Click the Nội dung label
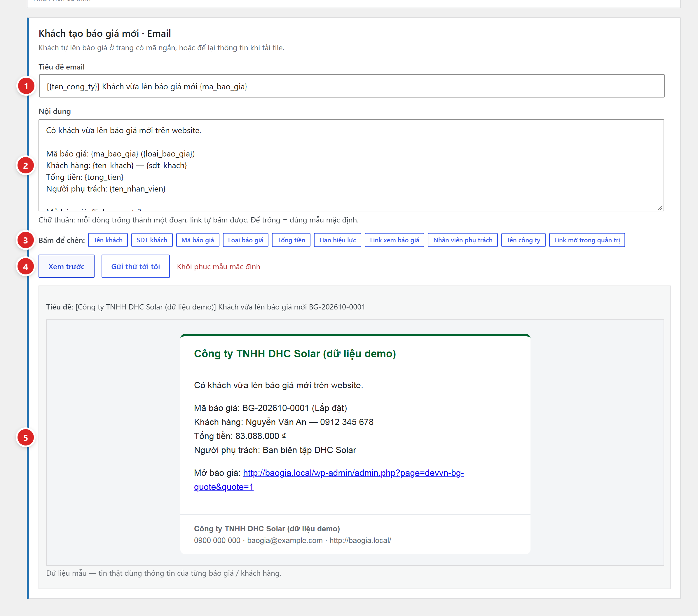Screen dimensions: 698x616 tap(55, 112)
